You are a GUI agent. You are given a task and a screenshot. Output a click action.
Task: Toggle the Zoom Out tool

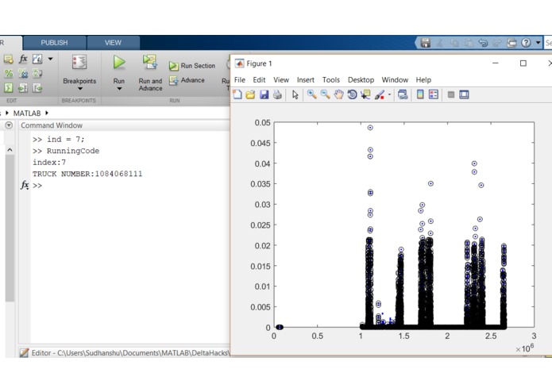click(x=325, y=94)
